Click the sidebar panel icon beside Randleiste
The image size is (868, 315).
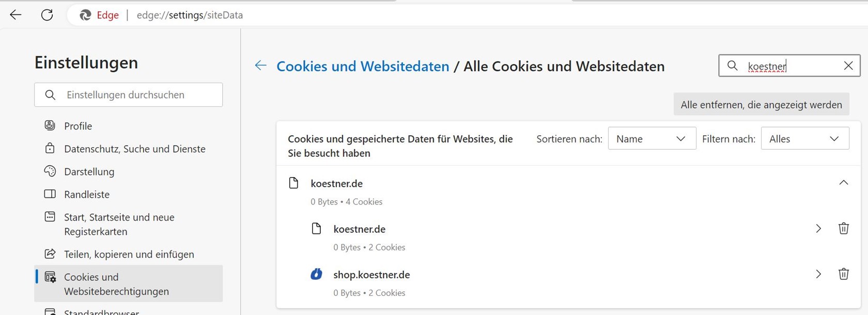coord(50,194)
